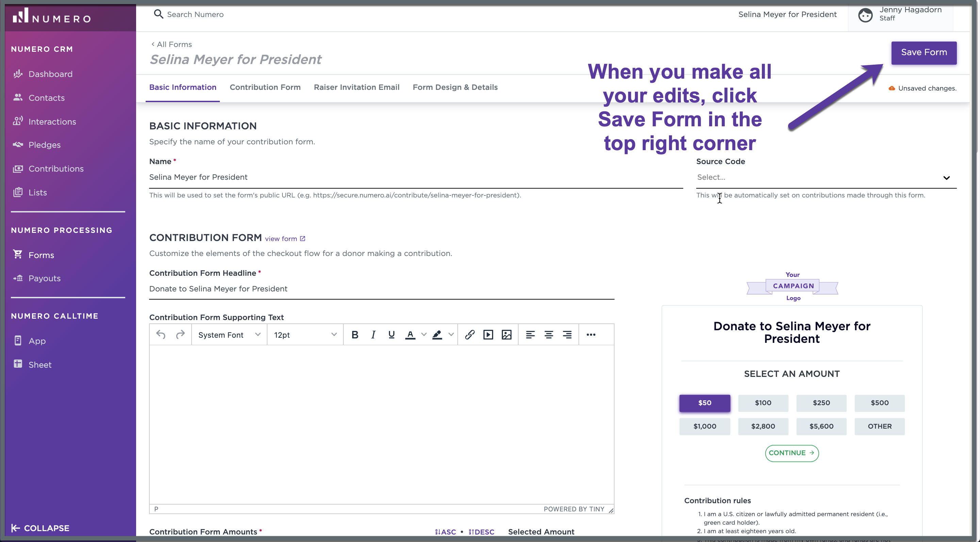Open the view form link

[x=285, y=239]
